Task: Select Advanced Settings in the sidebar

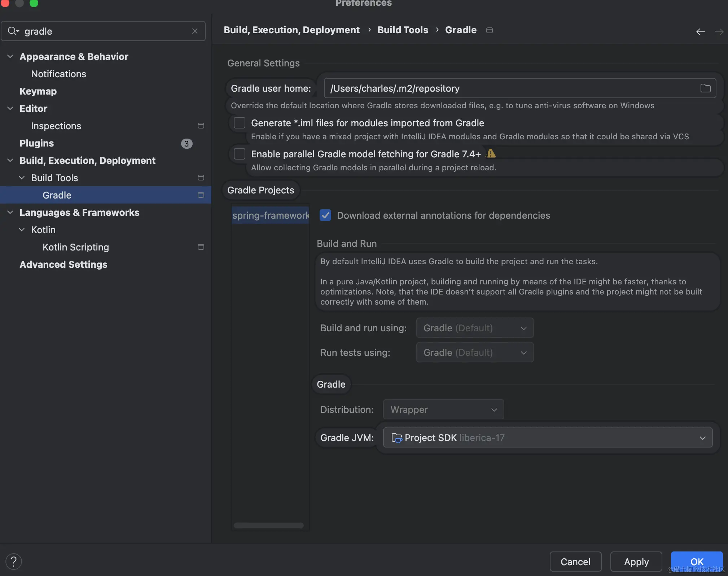Action: 63,265
